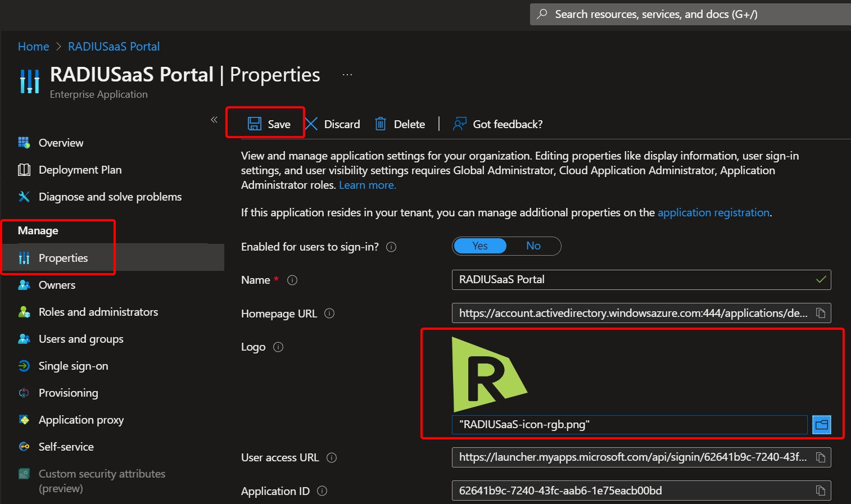Collapse the left navigation menu
This screenshot has width=851, height=504.
coord(214,120)
